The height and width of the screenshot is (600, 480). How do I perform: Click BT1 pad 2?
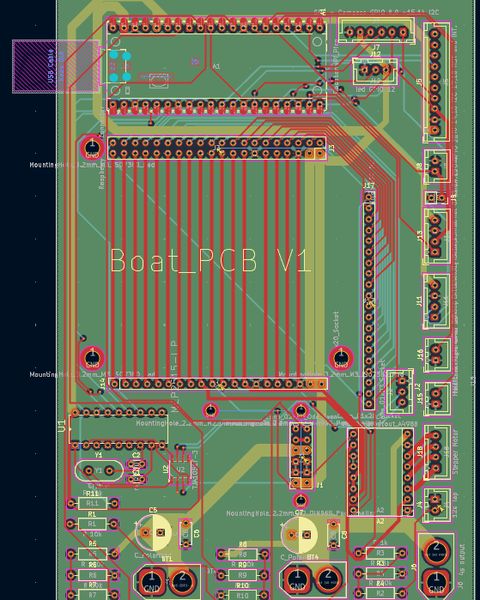coord(182,580)
